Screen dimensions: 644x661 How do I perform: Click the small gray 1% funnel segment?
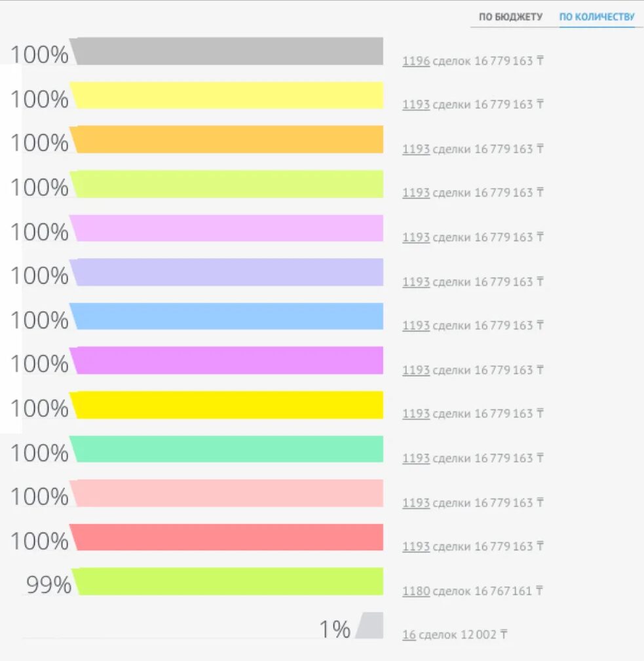click(370, 626)
